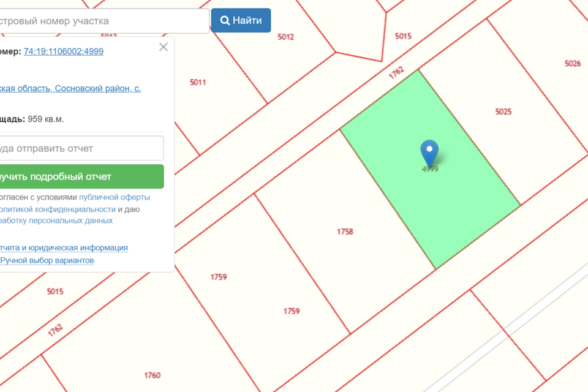This screenshot has width=588, height=392.
Task: Select parcel 1758 on the map
Action: click(345, 232)
